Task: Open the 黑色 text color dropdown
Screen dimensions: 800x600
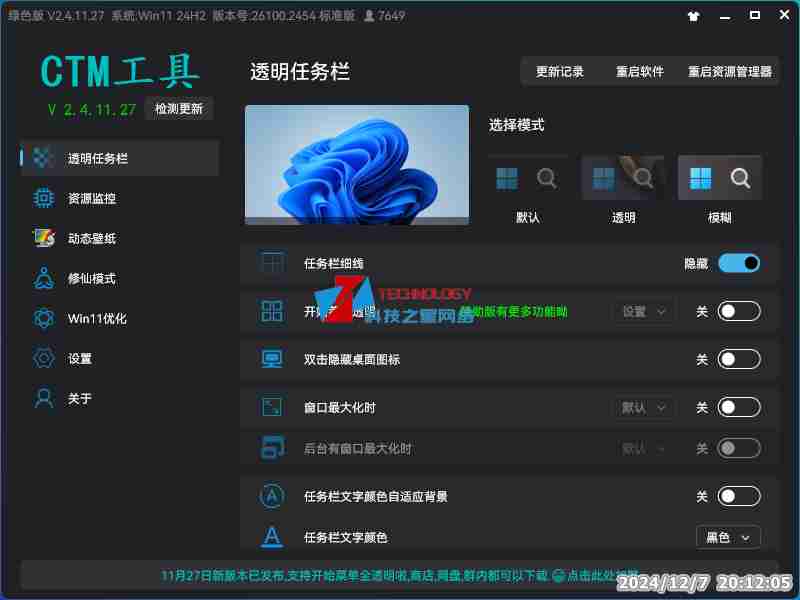Action: (728, 537)
